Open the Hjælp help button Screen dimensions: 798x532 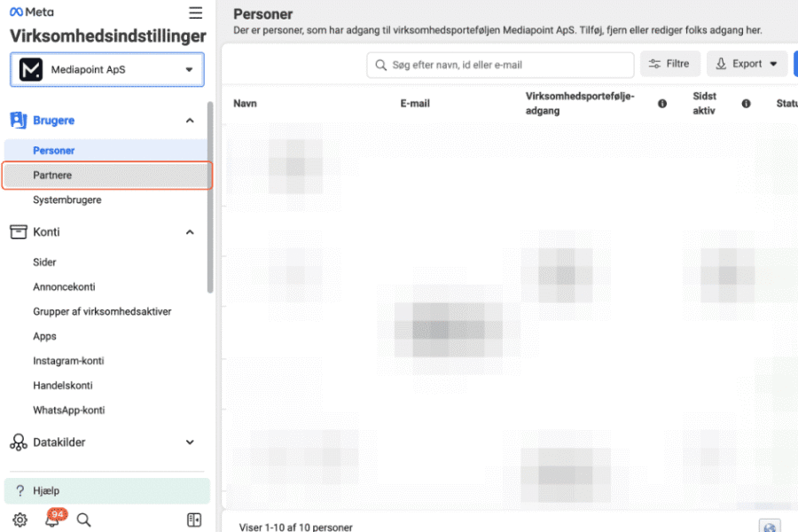click(107, 490)
